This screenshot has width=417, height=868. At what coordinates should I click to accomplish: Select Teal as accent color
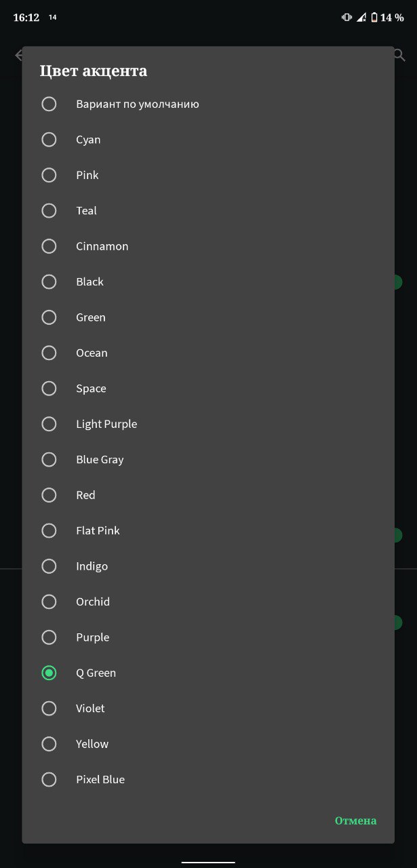point(208,211)
